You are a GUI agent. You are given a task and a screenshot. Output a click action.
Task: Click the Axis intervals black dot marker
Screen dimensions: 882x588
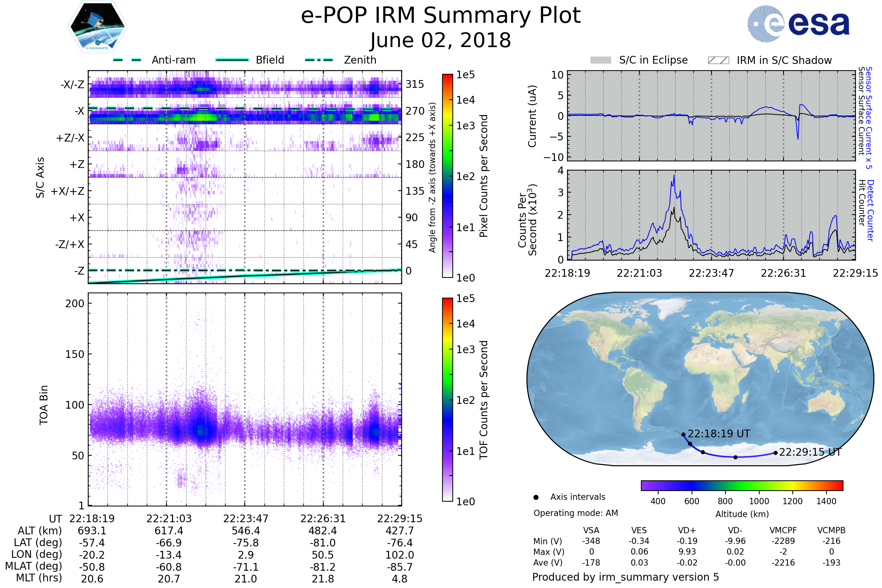pos(536,497)
